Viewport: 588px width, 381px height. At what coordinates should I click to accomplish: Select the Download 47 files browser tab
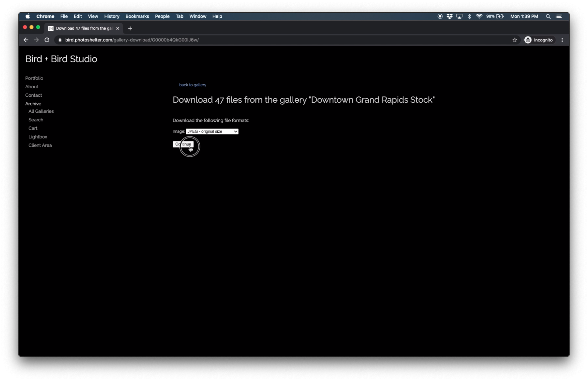coord(84,28)
